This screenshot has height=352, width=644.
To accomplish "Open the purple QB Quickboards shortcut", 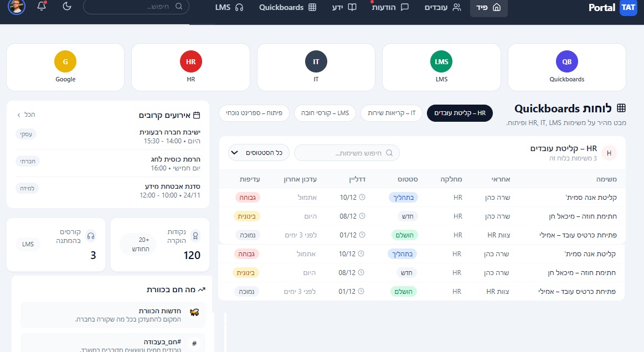I will (x=566, y=61).
